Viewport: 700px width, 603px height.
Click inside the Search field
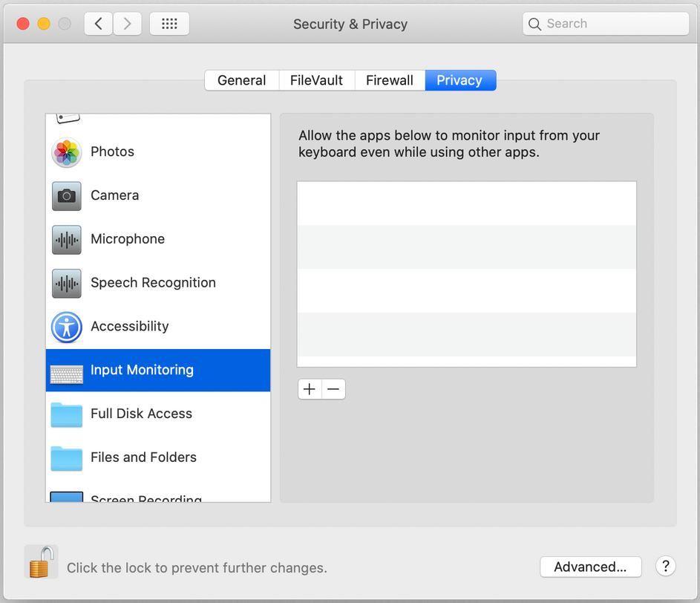tap(606, 24)
